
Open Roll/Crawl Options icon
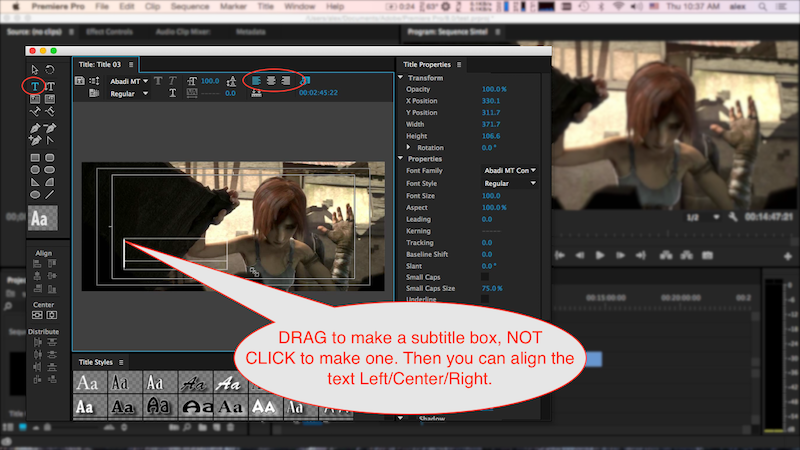tap(94, 81)
